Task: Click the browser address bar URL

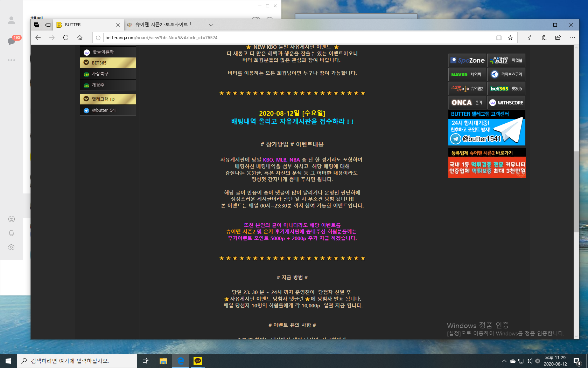Action: coord(161,38)
